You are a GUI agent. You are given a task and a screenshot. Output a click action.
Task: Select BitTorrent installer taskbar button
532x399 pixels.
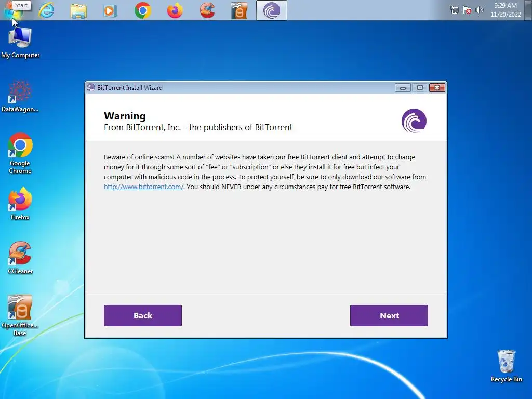271,10
